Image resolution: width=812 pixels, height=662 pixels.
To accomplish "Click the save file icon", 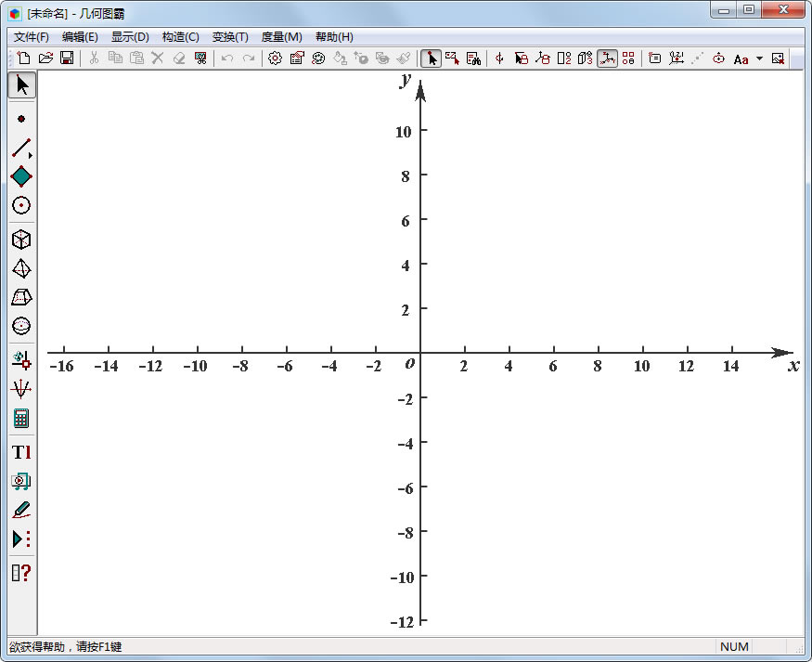I will pyautogui.click(x=67, y=58).
